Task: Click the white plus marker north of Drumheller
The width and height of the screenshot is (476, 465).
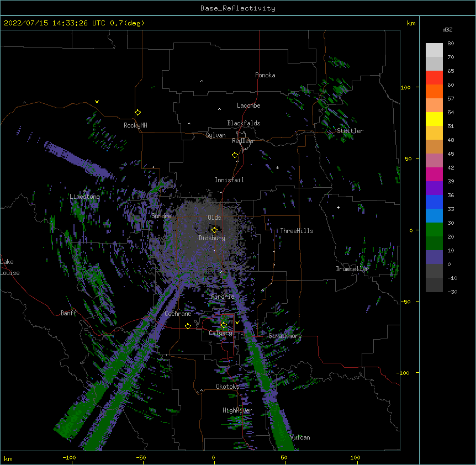Action: 338,207
